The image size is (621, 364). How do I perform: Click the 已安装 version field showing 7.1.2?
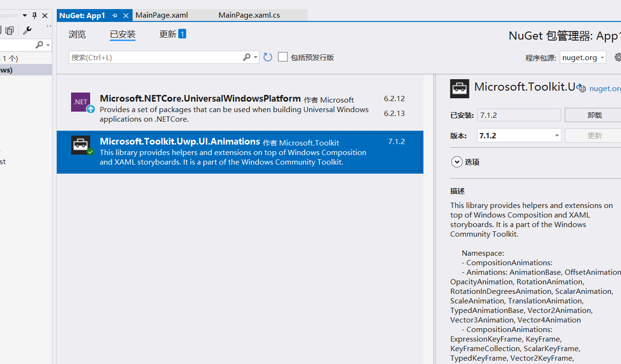point(519,115)
